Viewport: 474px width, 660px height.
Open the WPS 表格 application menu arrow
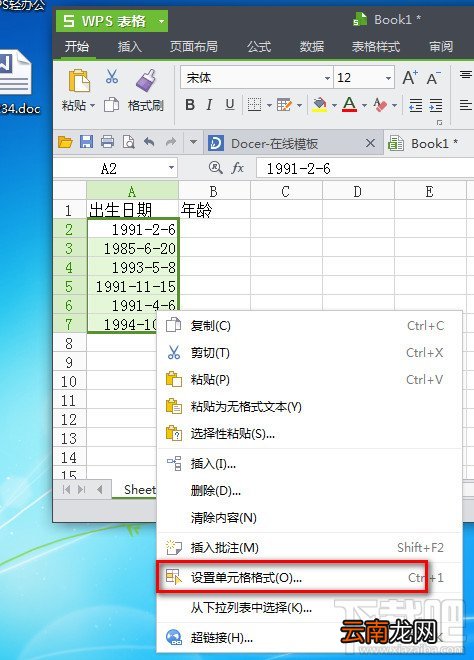coord(161,21)
